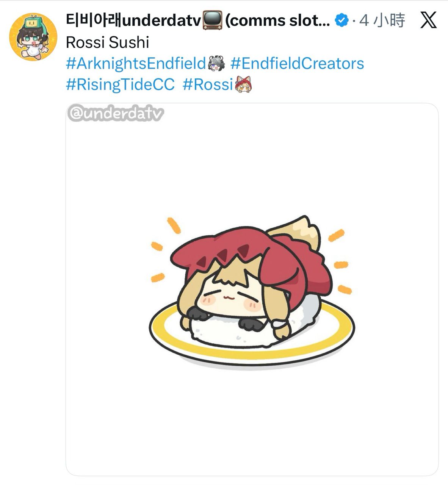
Task: Click the blue verified checkmark badge
Action: 342,20
